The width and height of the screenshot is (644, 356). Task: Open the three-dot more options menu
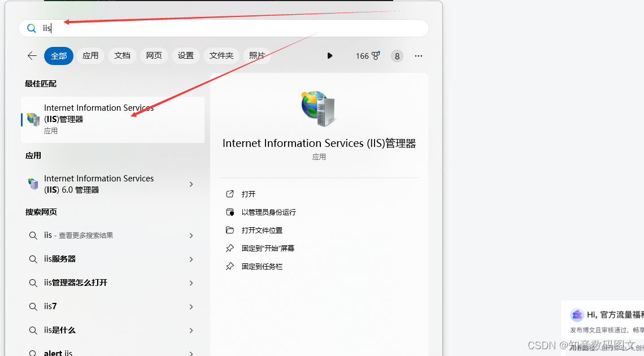pos(419,56)
